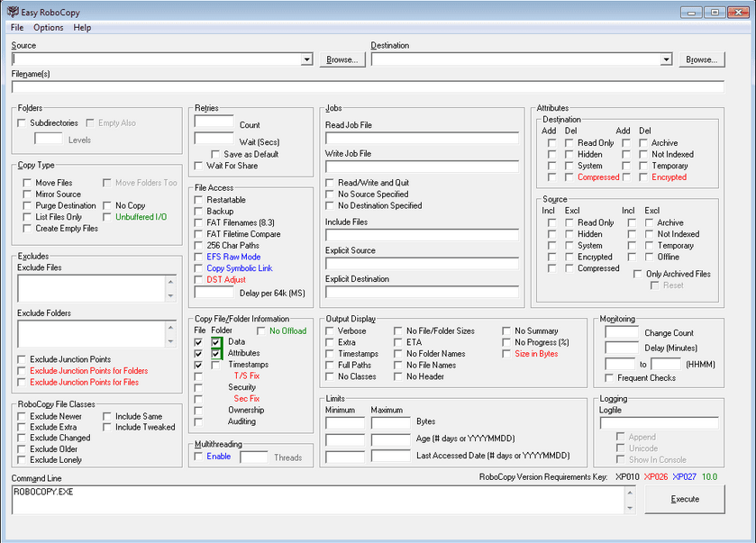Click scroll up arrow in Exclude Files box
756x543 pixels.
click(170, 281)
